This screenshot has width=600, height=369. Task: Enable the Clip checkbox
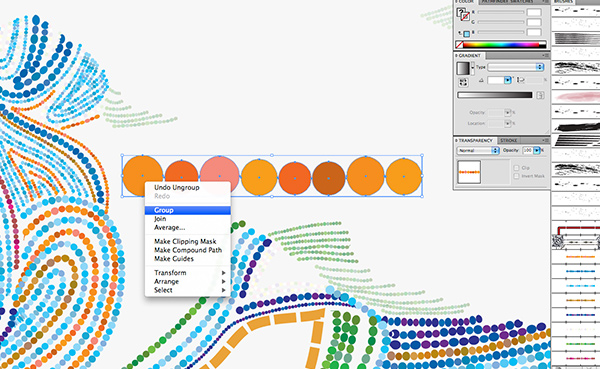pos(516,168)
